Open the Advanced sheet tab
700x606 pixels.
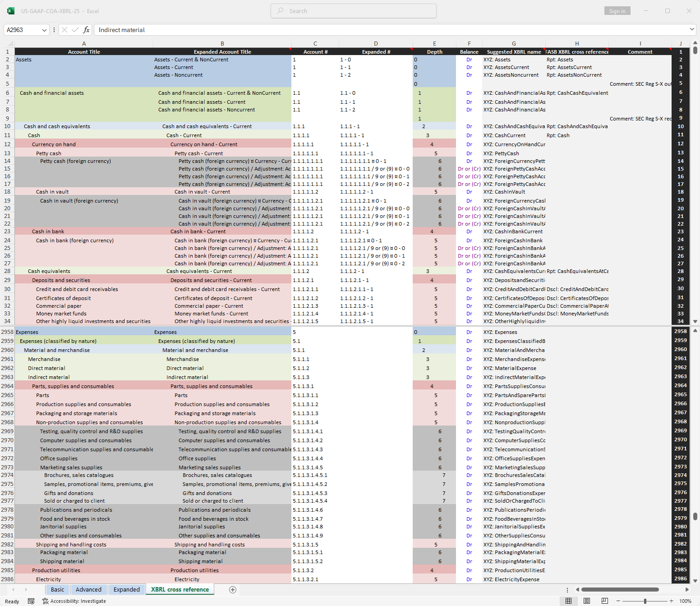(88, 590)
